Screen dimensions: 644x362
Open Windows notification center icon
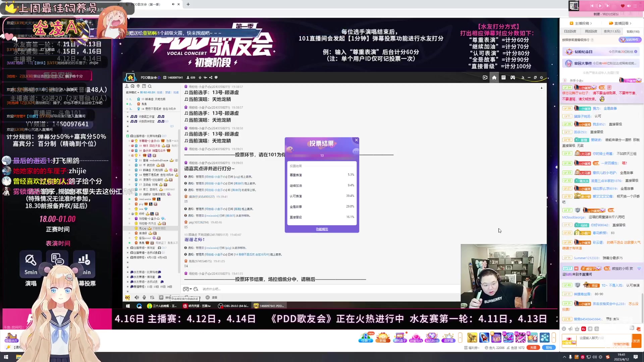pos(636,357)
